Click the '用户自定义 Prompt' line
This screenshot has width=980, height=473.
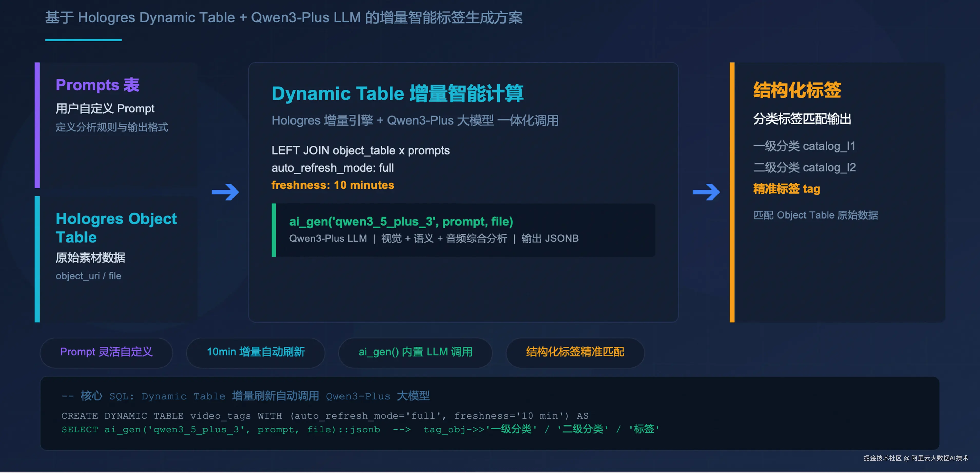tap(105, 109)
